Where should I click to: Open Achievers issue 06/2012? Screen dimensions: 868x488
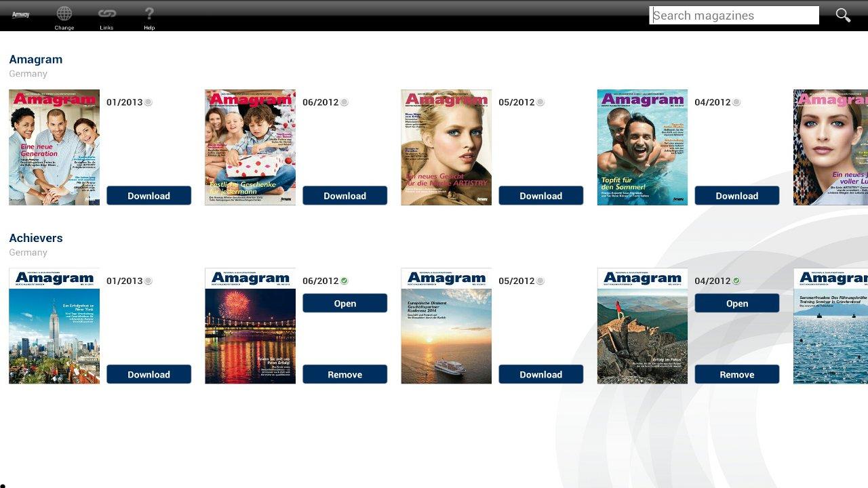coord(344,303)
